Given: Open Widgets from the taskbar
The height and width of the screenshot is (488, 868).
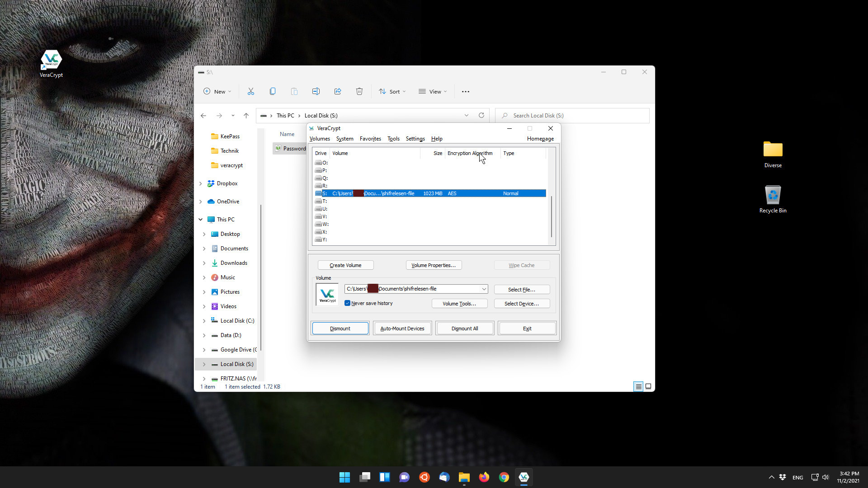Looking at the screenshot, I should point(385,477).
